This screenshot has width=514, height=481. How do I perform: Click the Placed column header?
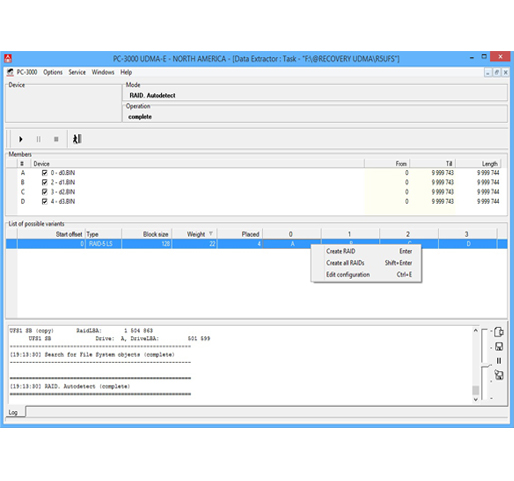[x=240, y=234]
